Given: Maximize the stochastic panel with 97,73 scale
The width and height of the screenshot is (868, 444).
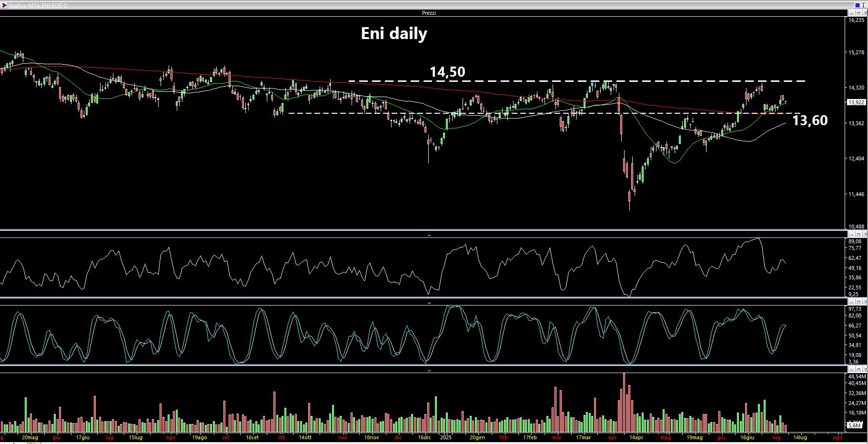Looking at the screenshot, I should pos(858,302).
